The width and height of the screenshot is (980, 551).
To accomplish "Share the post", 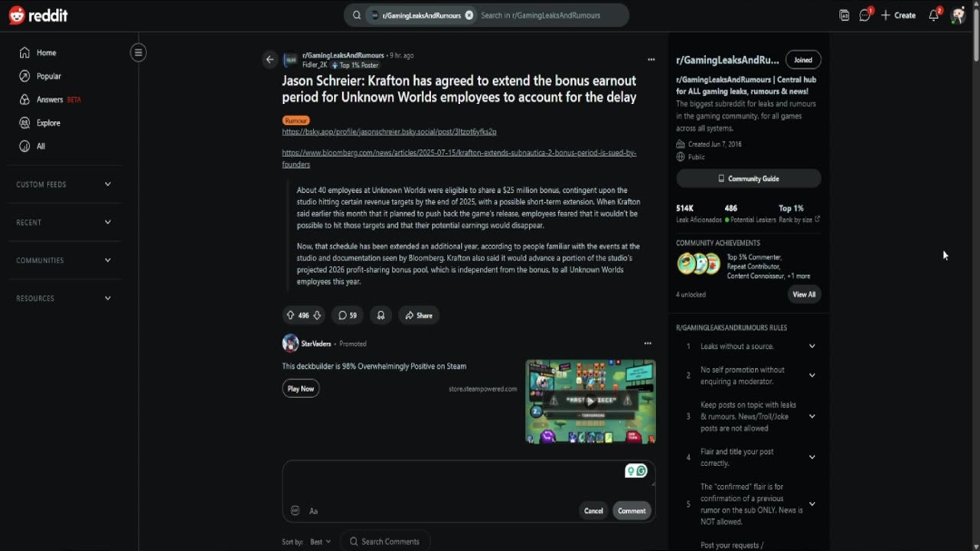I will pyautogui.click(x=419, y=315).
